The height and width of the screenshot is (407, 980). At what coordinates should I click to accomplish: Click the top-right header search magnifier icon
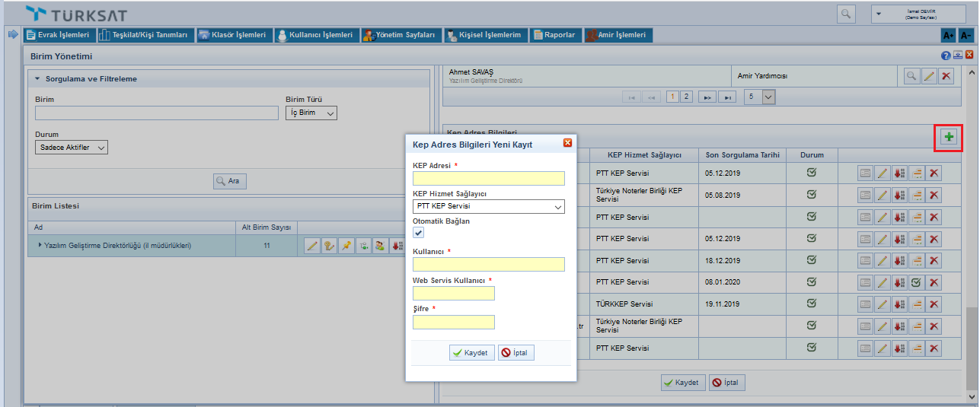[846, 14]
